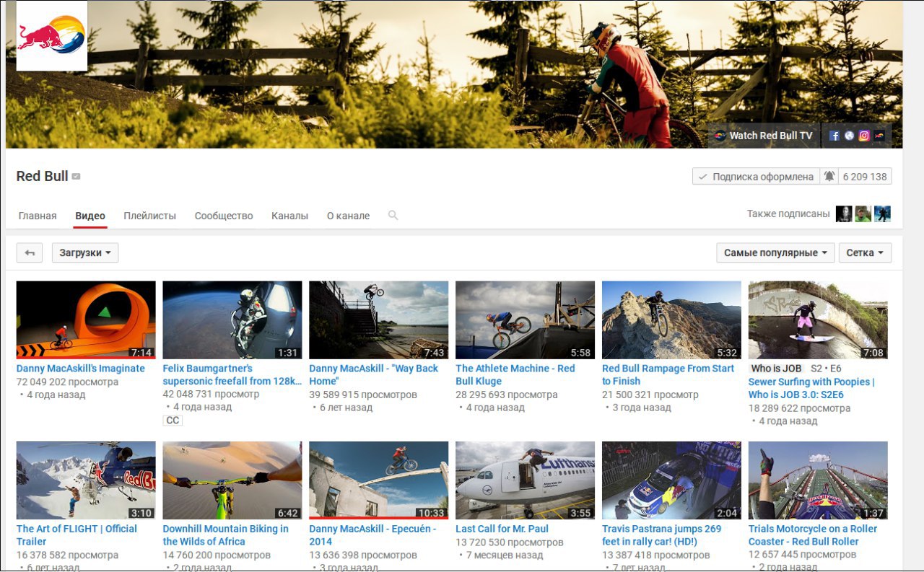The width and height of the screenshot is (924, 572).
Task: Open Downhill Mountain Biking in the Wilds title
Action: point(226,535)
